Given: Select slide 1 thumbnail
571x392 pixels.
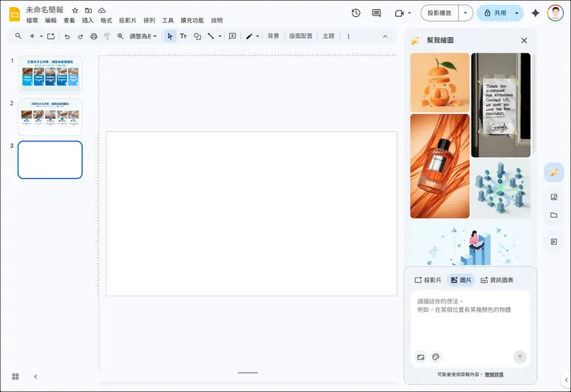Looking at the screenshot, I should [x=50, y=75].
